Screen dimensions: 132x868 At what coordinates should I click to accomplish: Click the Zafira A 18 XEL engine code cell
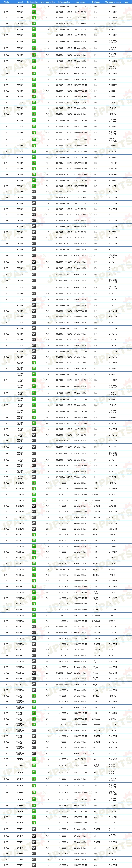pyautogui.click(x=113, y=805)
